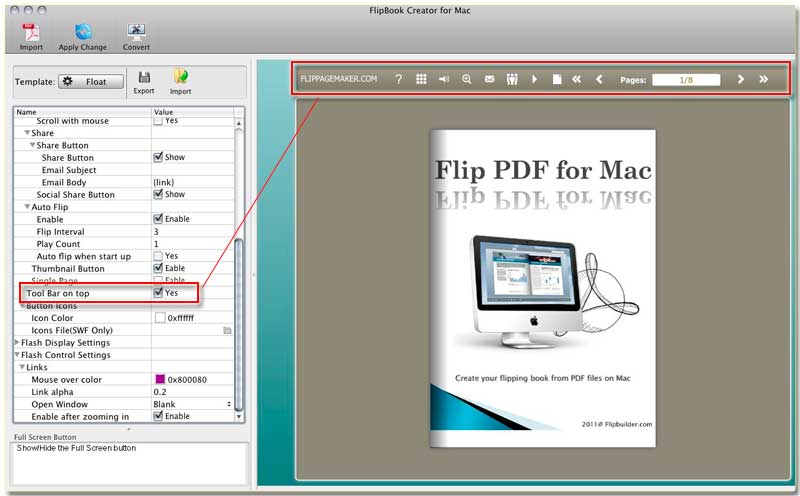Toggle sound with the speaker icon

tap(444, 79)
